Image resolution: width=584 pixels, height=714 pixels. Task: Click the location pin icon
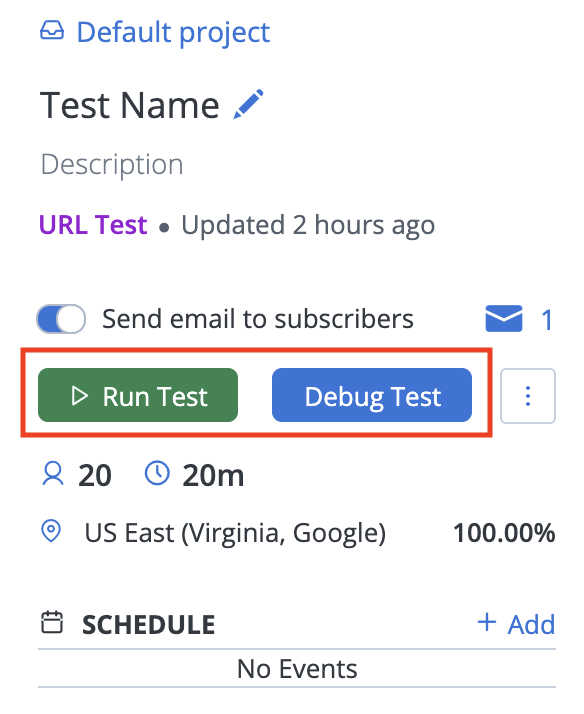pos(51,531)
